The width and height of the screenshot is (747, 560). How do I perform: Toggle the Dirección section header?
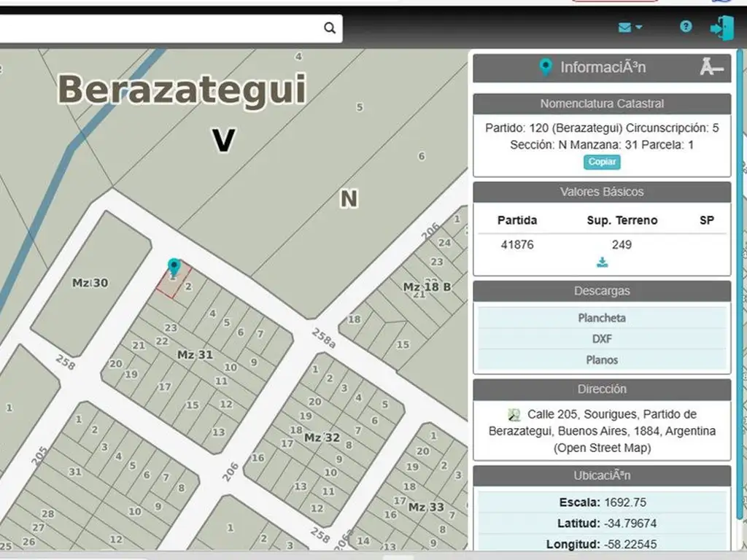coord(602,389)
